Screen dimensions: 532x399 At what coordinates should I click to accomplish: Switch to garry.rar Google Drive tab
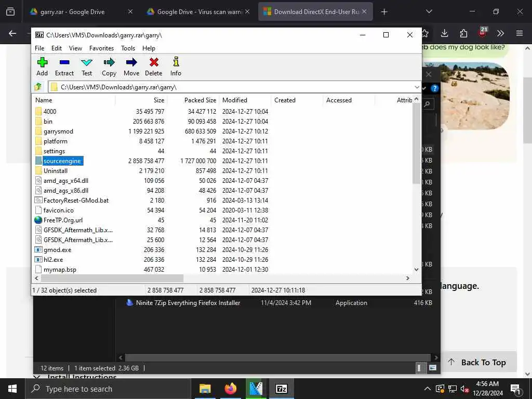[x=82, y=12]
